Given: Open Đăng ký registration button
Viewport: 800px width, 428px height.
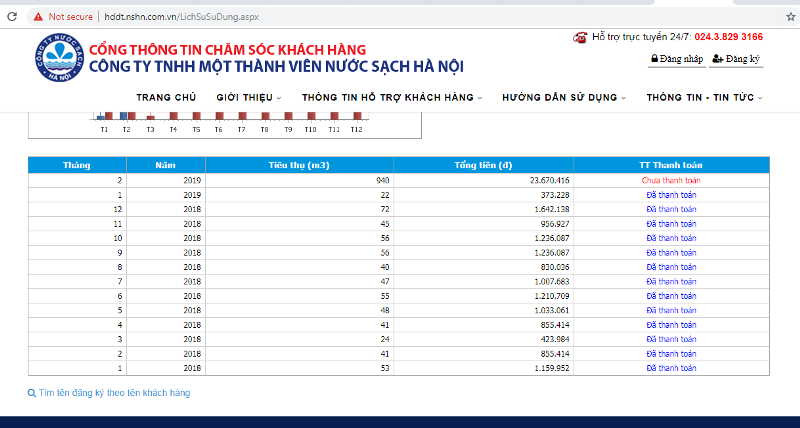Looking at the screenshot, I should (x=736, y=60).
